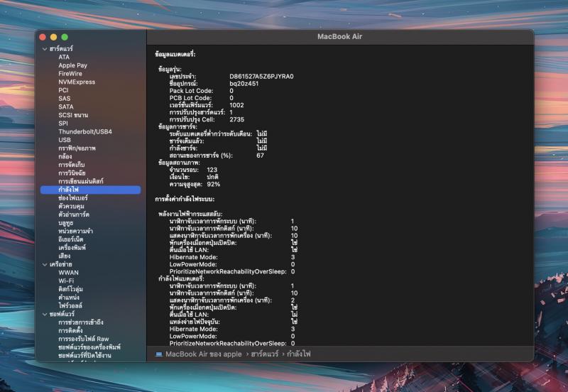Click firmware version value 1002
The height and width of the screenshot is (392, 568).
click(236, 105)
